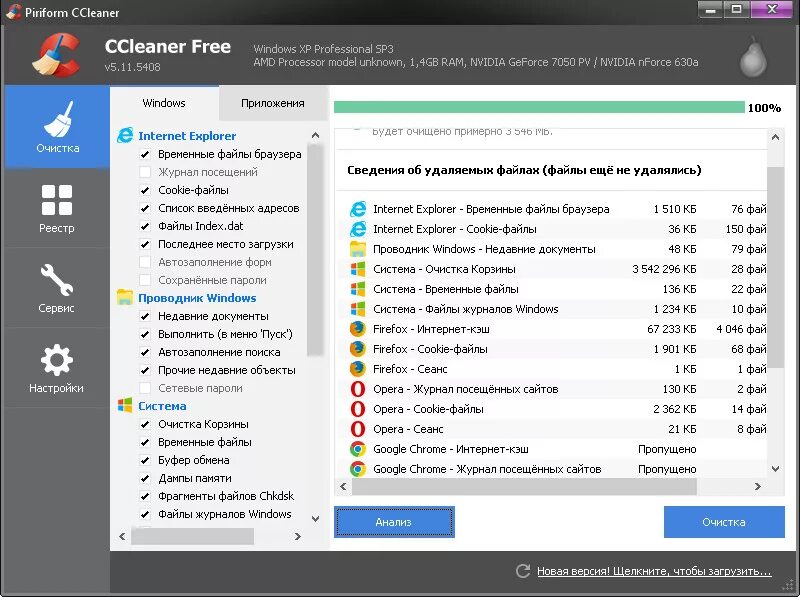Click the IE icon for Временные файлы браузера result

coord(358,209)
